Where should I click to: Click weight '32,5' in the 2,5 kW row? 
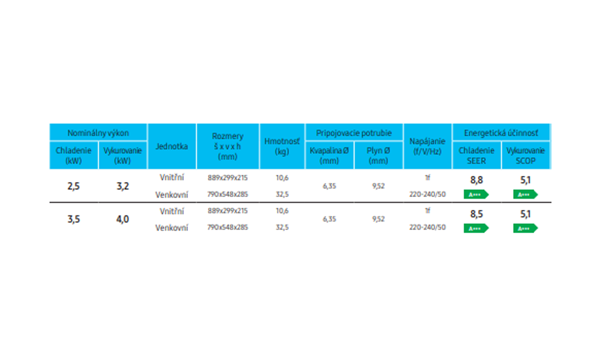tap(282, 194)
